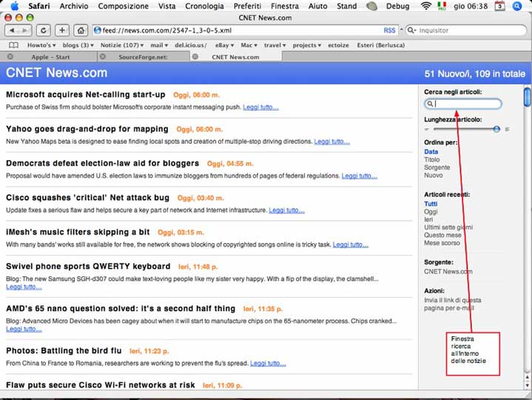532x400 pixels.
Task: Click the stone icon next to Stand menu
Action: pyautogui.click(x=372, y=6)
